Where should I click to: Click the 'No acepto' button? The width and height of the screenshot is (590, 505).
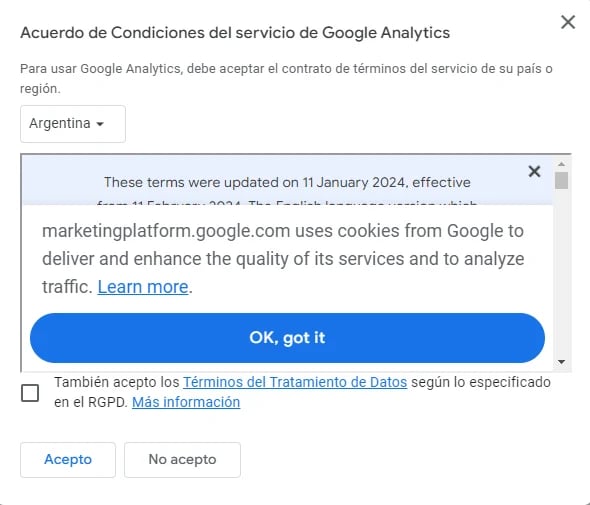(x=182, y=459)
